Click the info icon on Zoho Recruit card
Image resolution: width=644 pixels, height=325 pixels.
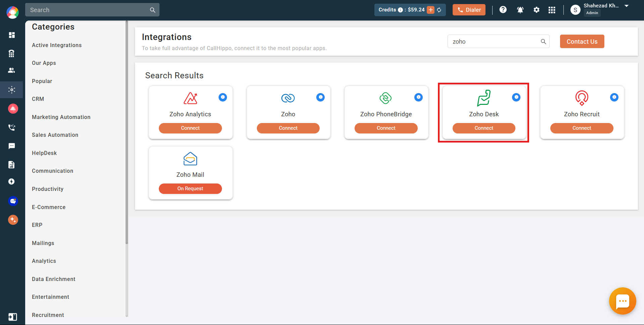coord(614,97)
